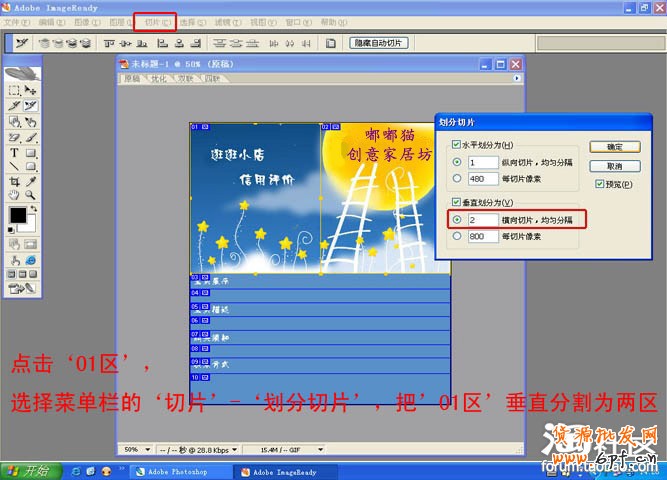667x480 pixels.
Task: Click the 确定 button
Action: (614, 147)
